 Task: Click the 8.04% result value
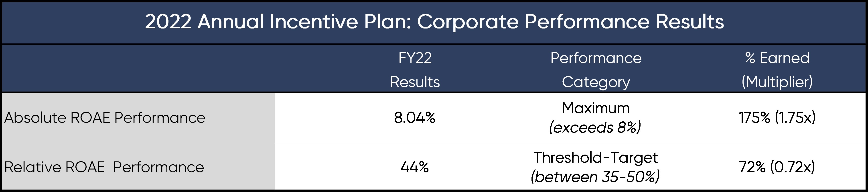pyautogui.click(x=415, y=118)
